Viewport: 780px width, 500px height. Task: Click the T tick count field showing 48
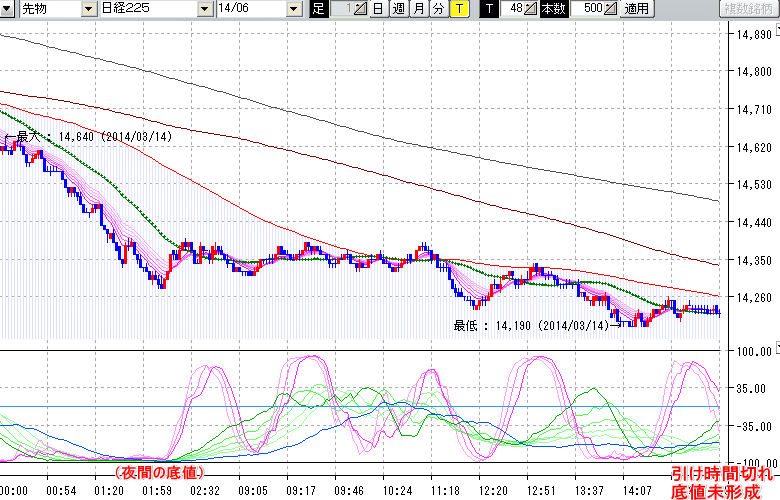(x=511, y=9)
